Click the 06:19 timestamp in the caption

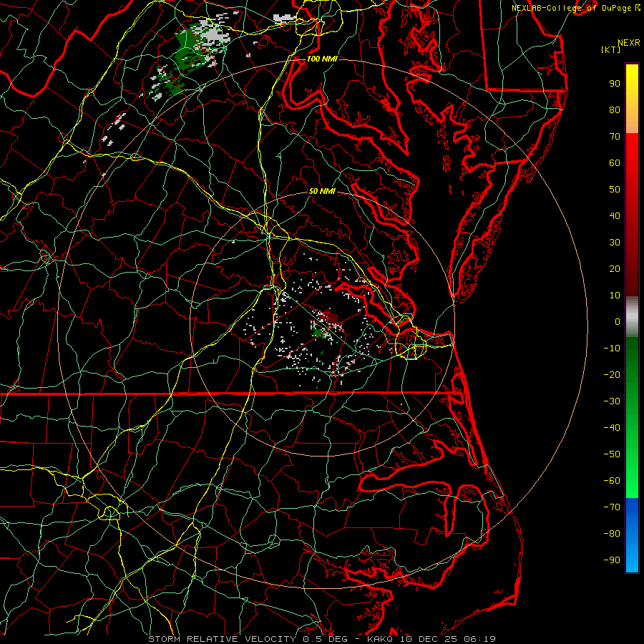[x=479, y=639]
